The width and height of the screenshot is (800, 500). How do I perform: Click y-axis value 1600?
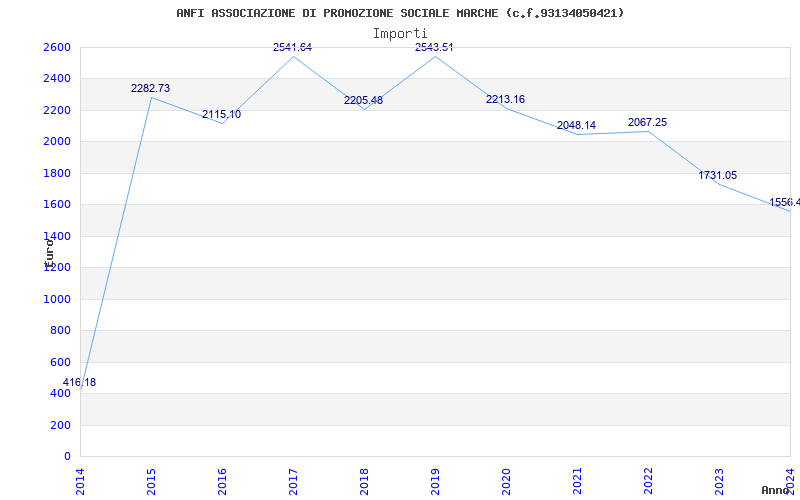[x=57, y=205]
